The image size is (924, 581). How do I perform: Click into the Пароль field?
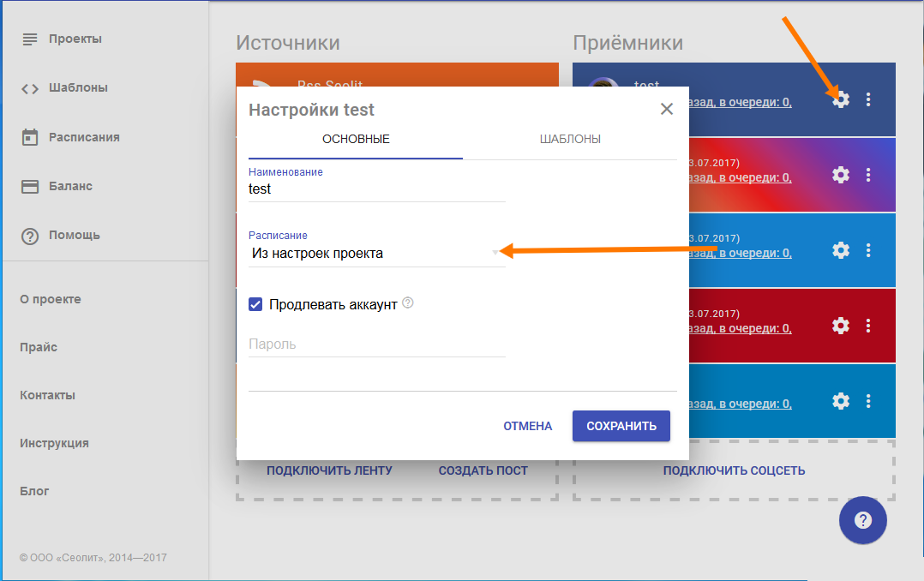(375, 344)
